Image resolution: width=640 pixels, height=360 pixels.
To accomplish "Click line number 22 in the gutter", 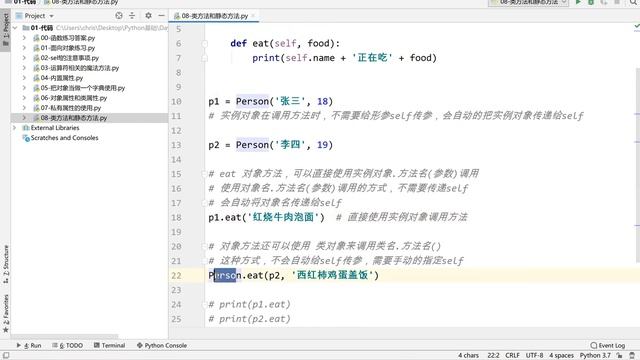I will click(176, 276).
